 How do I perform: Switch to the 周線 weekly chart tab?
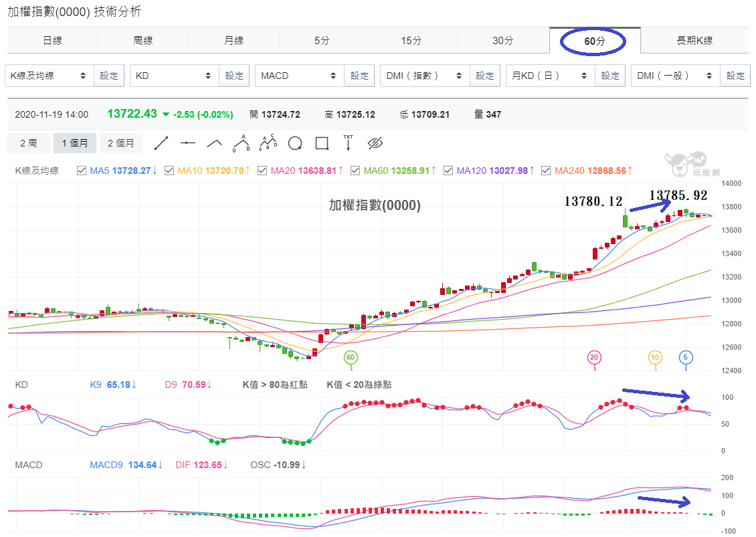(143, 41)
